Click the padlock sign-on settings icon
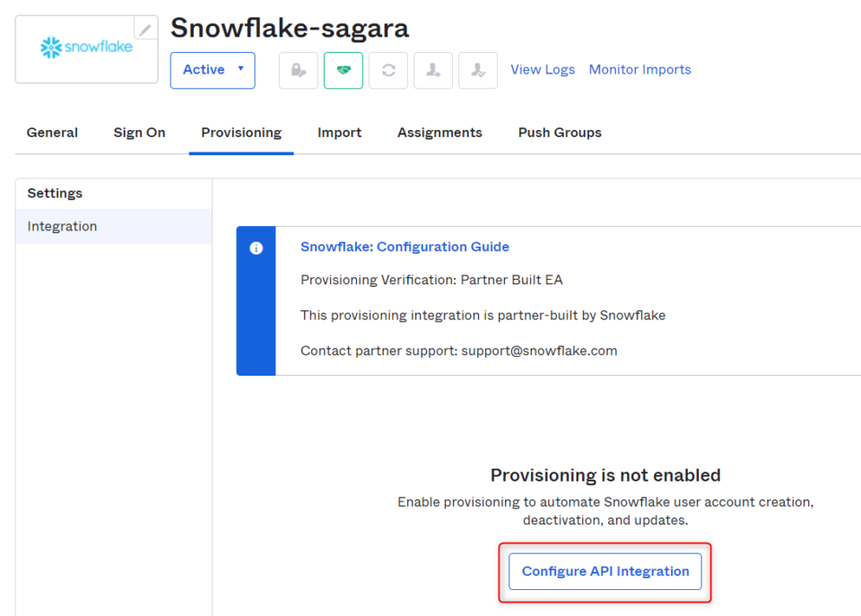The height and width of the screenshot is (616, 861). coord(299,70)
